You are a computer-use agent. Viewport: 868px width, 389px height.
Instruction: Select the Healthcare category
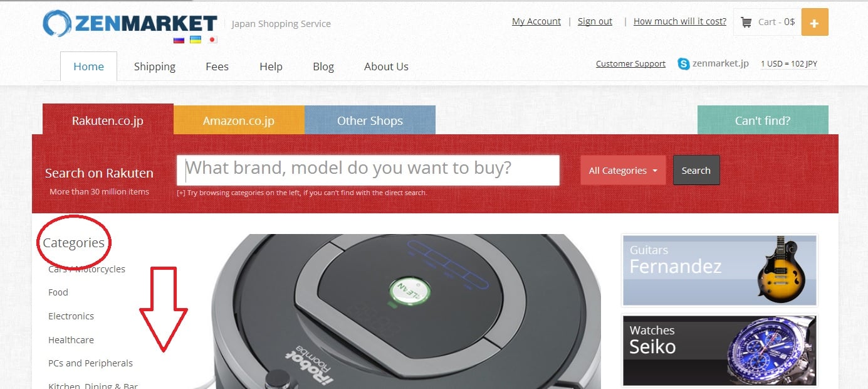point(71,340)
